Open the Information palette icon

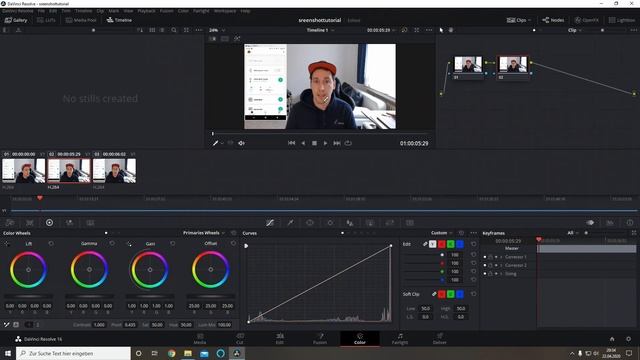[630, 223]
